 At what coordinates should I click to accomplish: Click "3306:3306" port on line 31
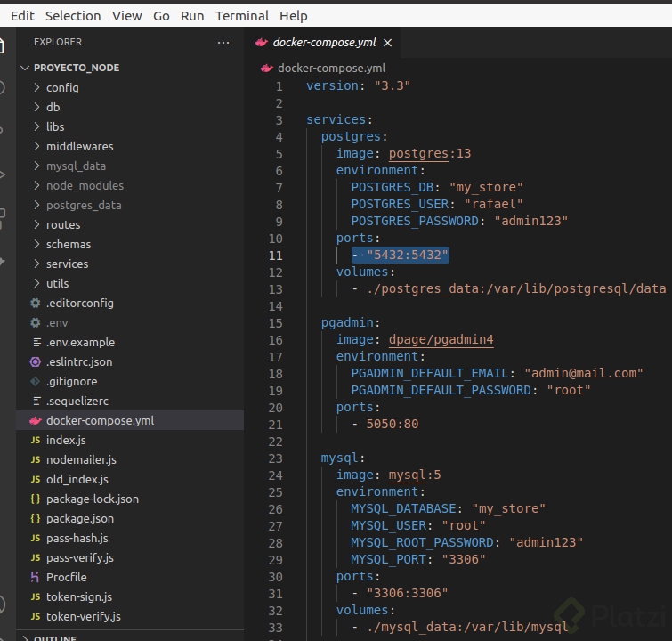coord(408,594)
